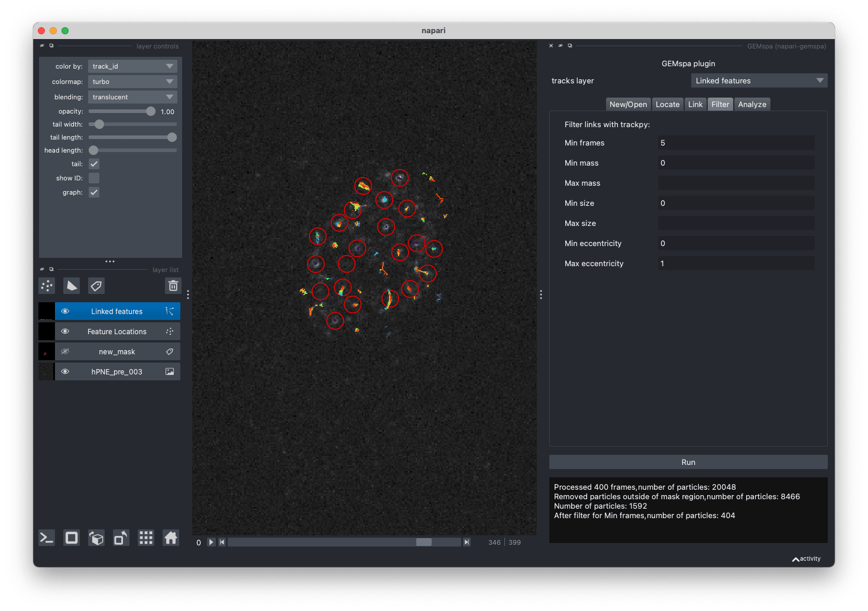The image size is (868, 611).
Task: Adjust the tail width slider
Action: (x=132, y=124)
